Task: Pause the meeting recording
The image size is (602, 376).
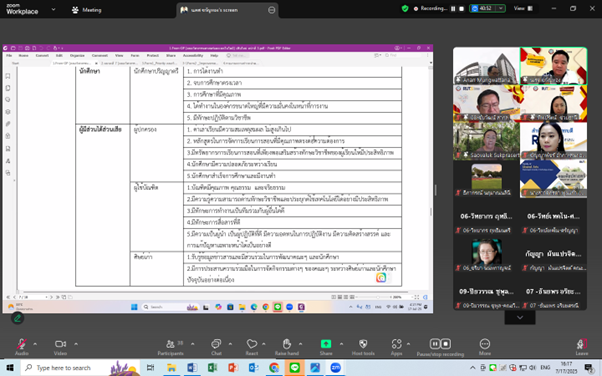Action: coord(435,344)
